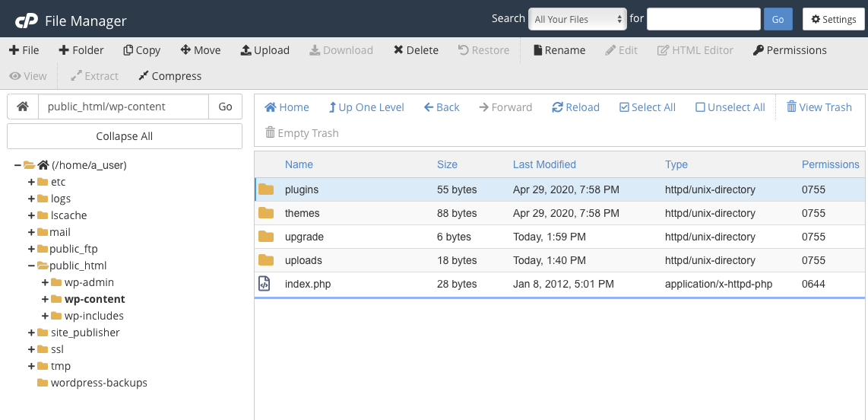Sort by the Size column header

[x=447, y=164]
